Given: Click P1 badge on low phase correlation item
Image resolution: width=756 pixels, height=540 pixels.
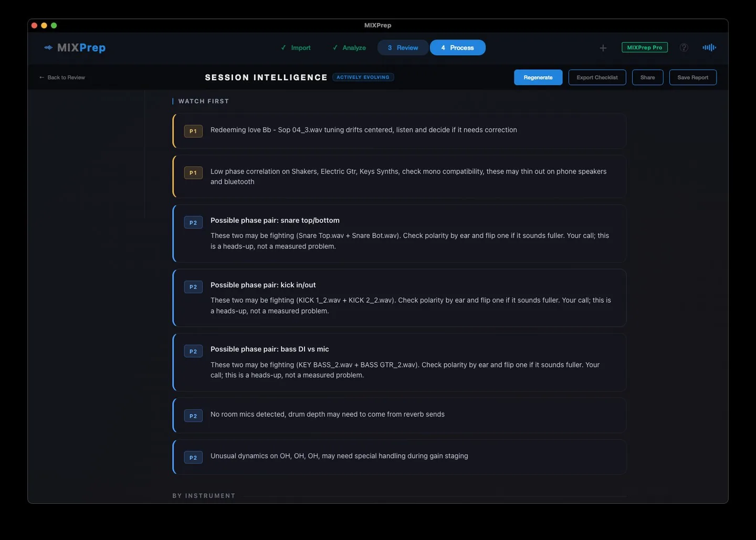Looking at the screenshot, I should 193,173.
